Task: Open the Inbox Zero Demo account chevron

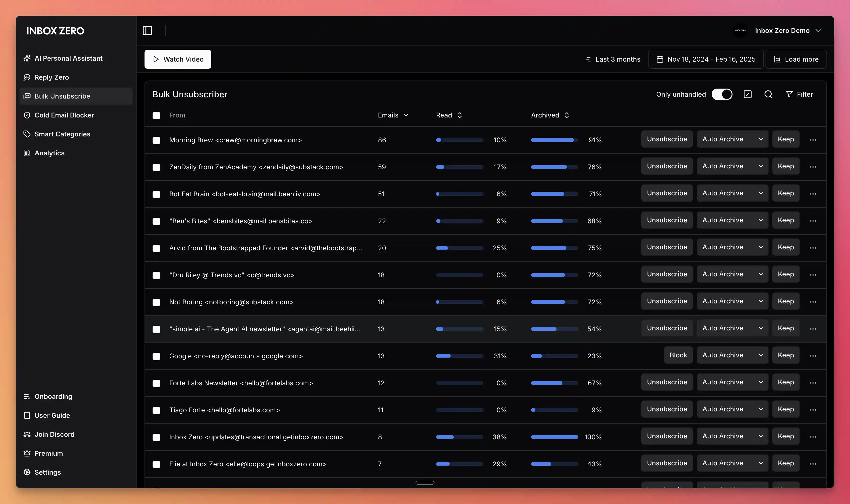Action: pos(818,31)
